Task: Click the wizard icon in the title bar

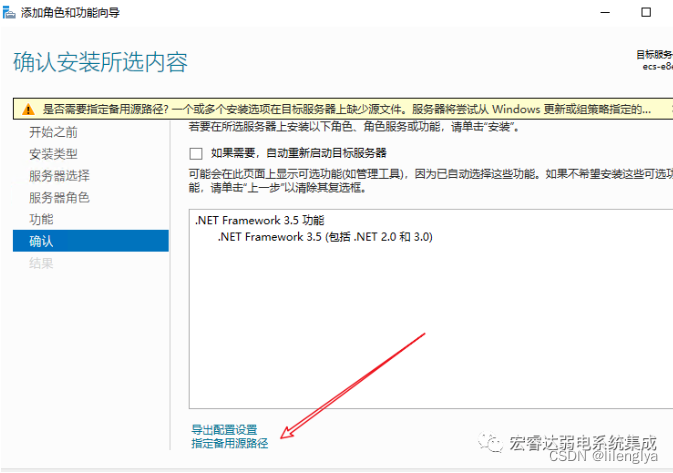Action: tap(9, 12)
